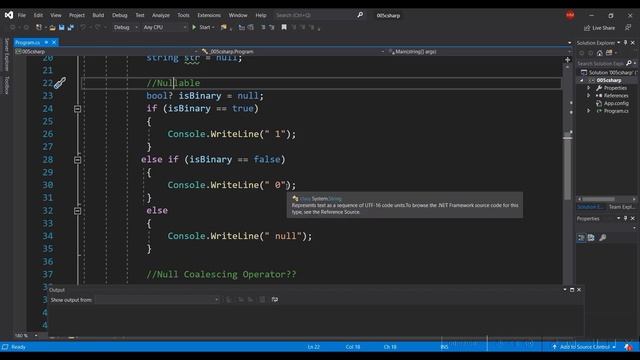Open the Help menu
This screenshot has width=640, height=360.
point(261,15)
